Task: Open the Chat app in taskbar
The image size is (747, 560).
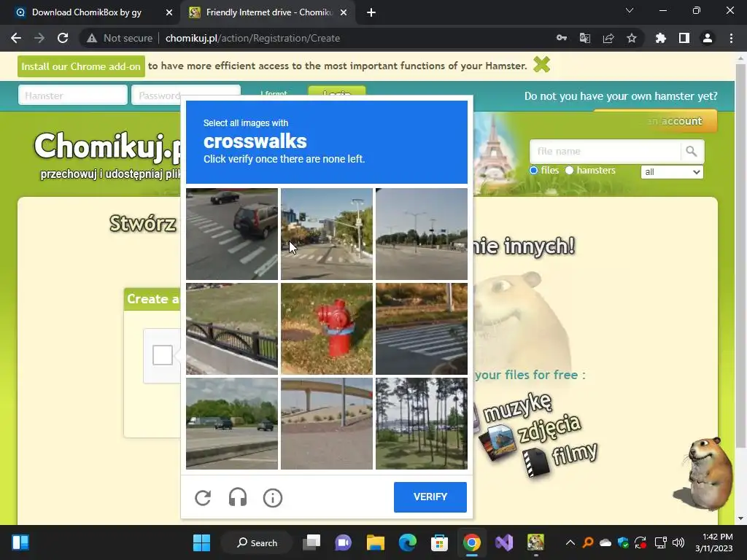Action: click(x=343, y=542)
